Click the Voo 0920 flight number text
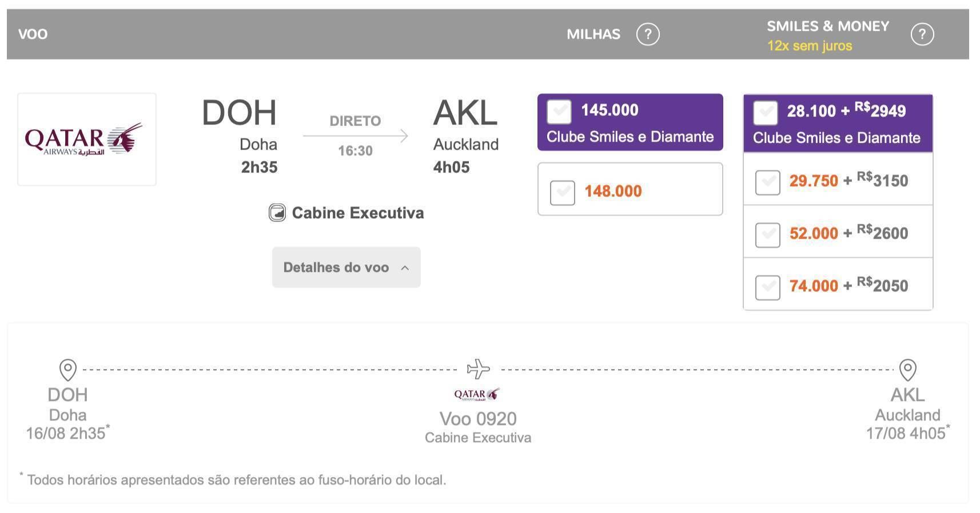980x513 pixels. coord(478,419)
